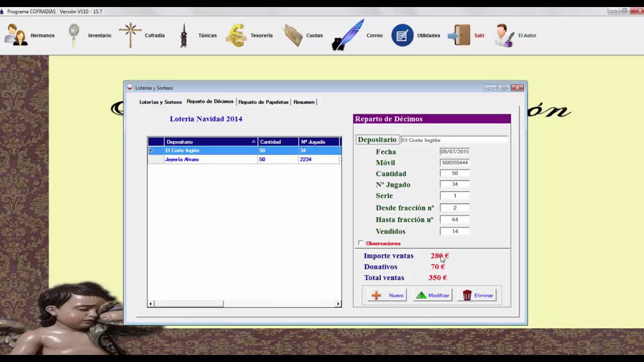Minimize the Loterías y Sorteos dialog
The image size is (644, 362).
click(x=491, y=88)
